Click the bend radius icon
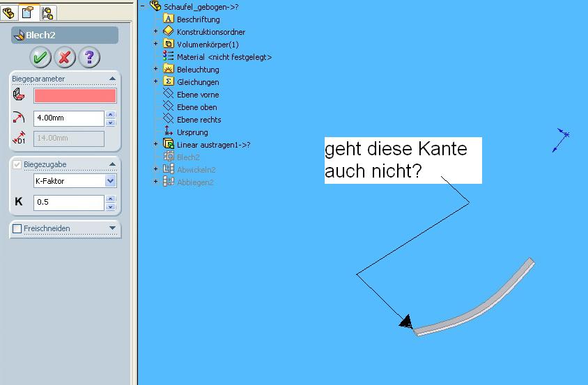 18,118
